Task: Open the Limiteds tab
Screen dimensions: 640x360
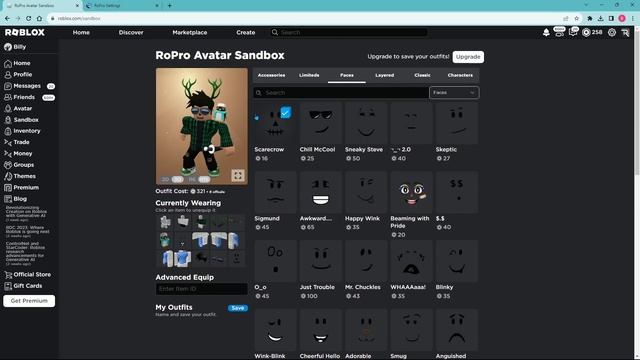Action: (x=309, y=76)
